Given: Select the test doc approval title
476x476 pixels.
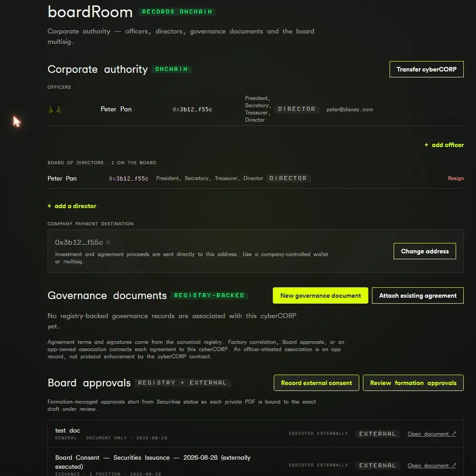Looking at the screenshot, I should [68, 430].
